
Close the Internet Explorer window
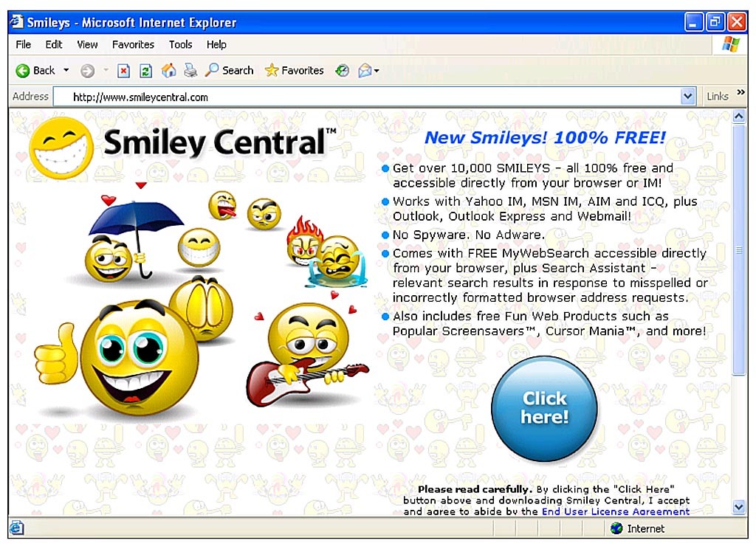click(x=738, y=23)
